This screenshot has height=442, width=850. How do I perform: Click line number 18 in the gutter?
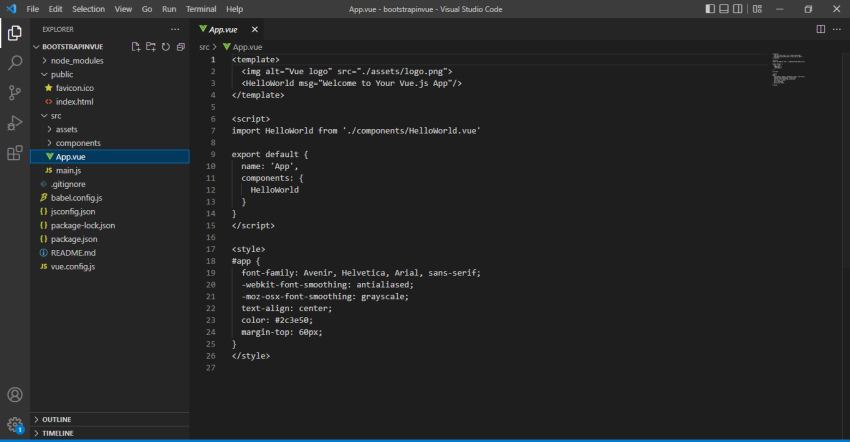click(211, 261)
